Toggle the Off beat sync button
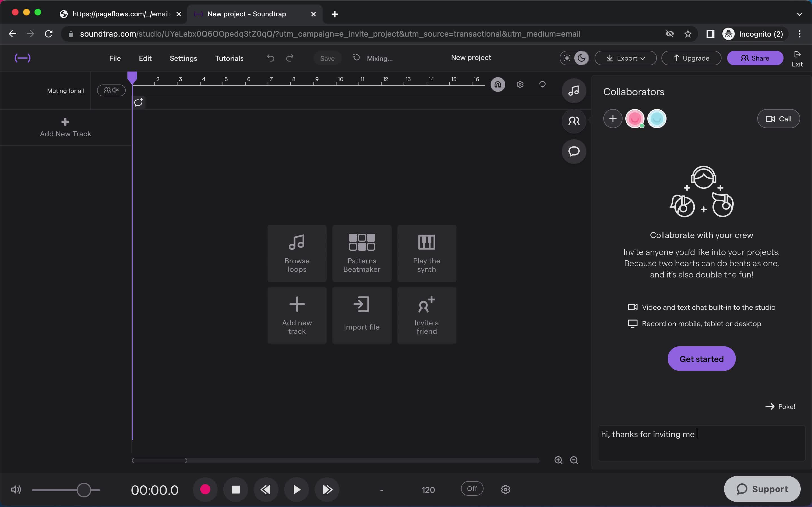This screenshot has height=507, width=812. [x=472, y=488]
